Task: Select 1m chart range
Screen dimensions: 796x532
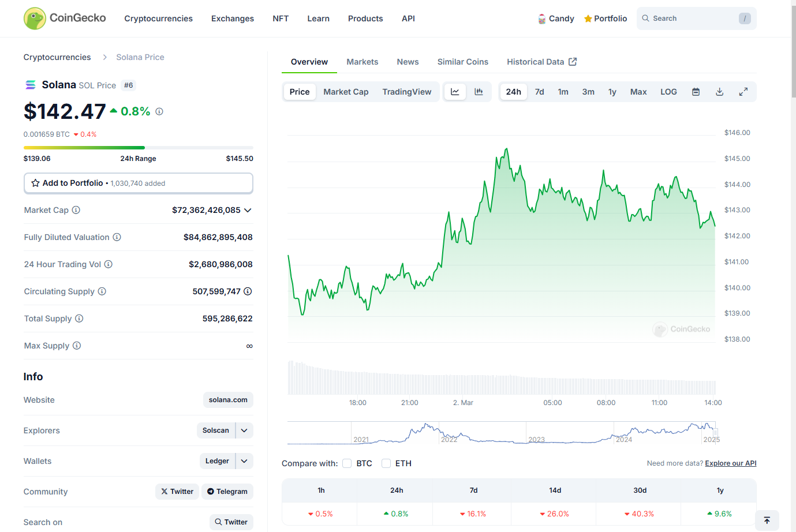Action: point(563,92)
